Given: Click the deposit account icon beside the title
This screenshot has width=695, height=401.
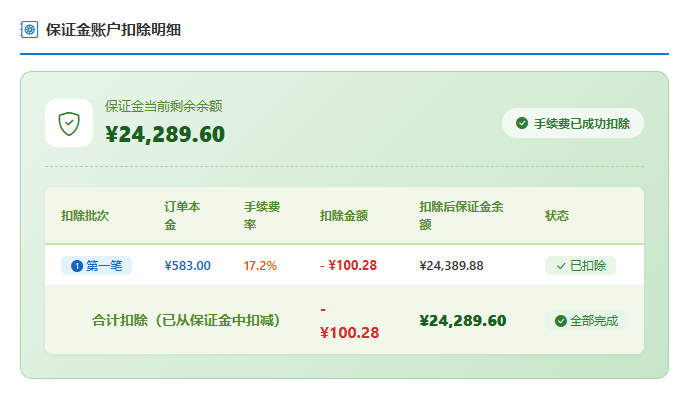Looking at the screenshot, I should [29, 30].
